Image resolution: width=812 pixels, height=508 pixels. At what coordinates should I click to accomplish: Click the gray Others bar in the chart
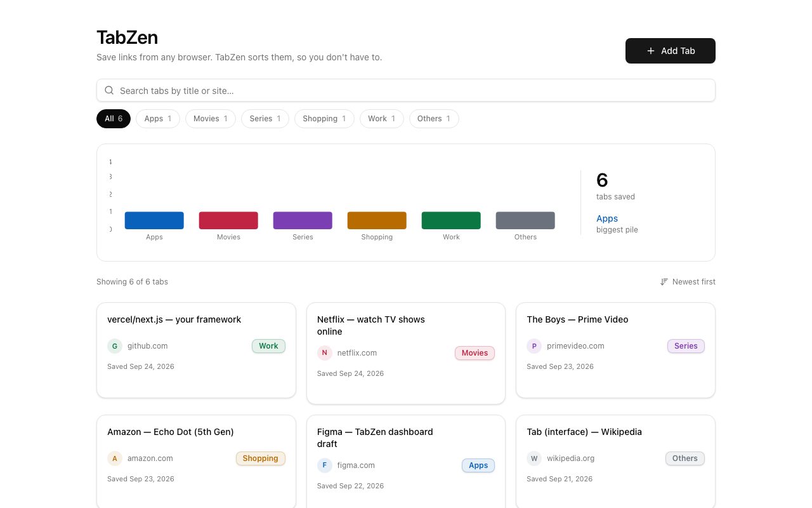525,220
